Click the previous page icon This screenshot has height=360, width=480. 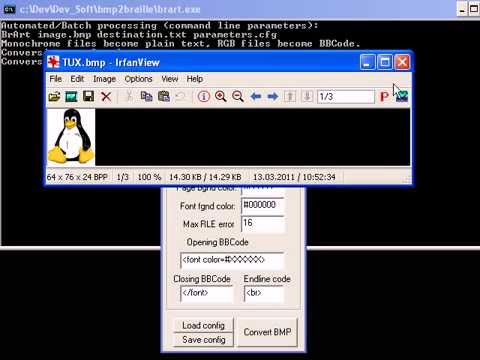point(290,97)
